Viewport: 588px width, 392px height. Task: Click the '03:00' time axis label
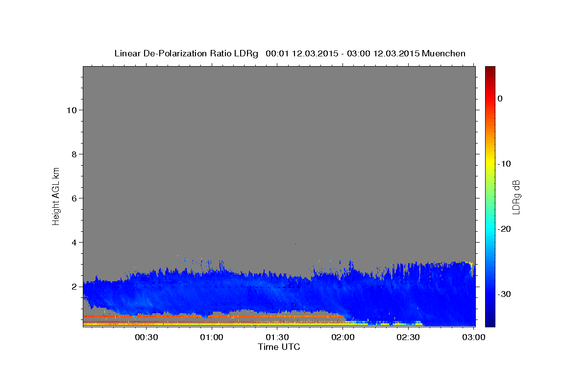(x=473, y=337)
